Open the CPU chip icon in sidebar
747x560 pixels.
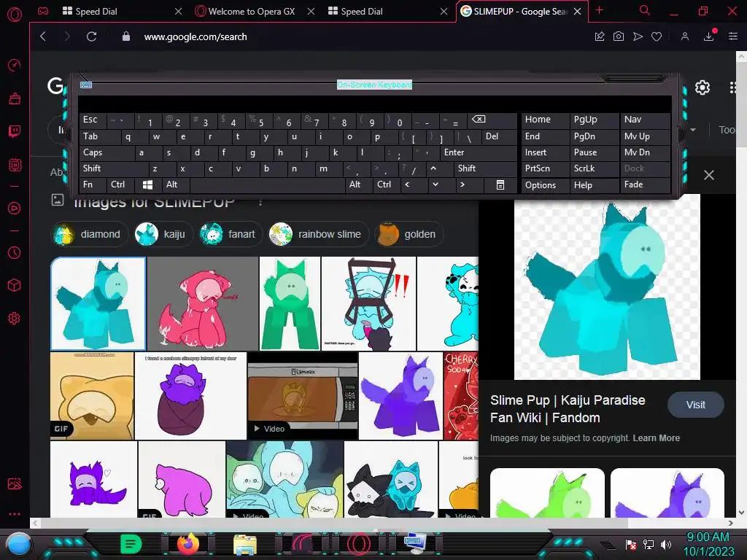pyautogui.click(x=15, y=166)
